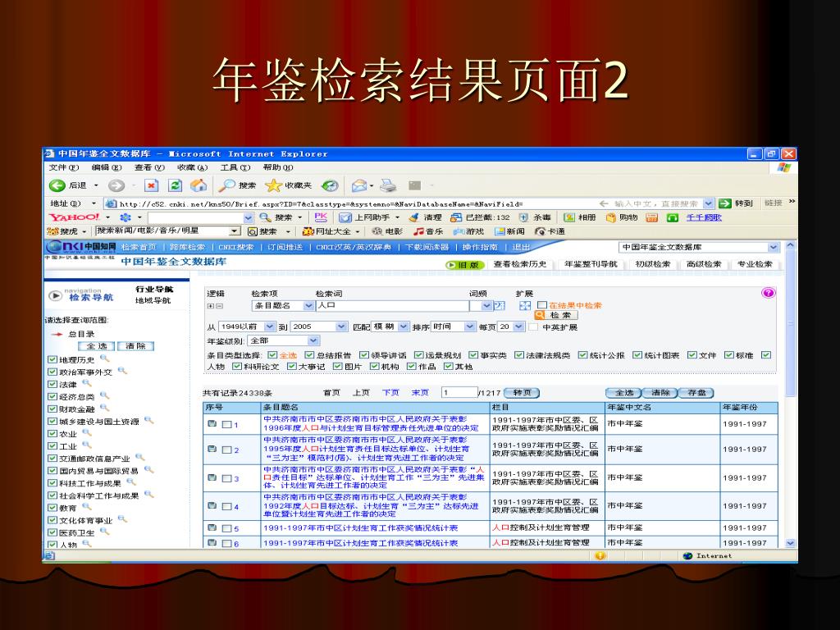The height and width of the screenshot is (630, 840).
Task: Toggle the 总结报告 type checkbox
Action: pyautogui.click(x=309, y=355)
